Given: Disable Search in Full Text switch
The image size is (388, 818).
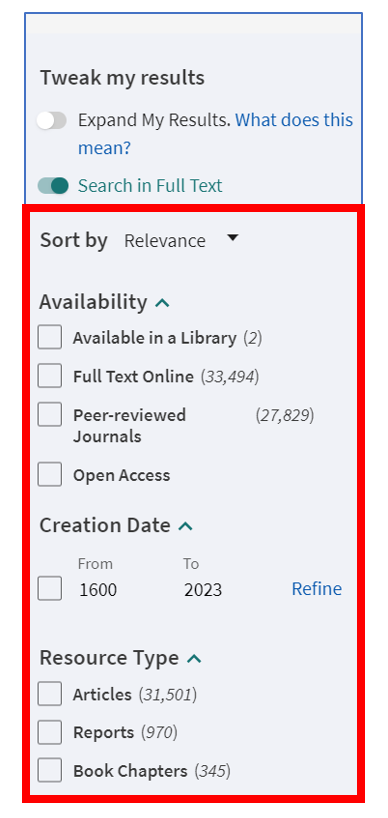Looking at the screenshot, I should tap(53, 186).
